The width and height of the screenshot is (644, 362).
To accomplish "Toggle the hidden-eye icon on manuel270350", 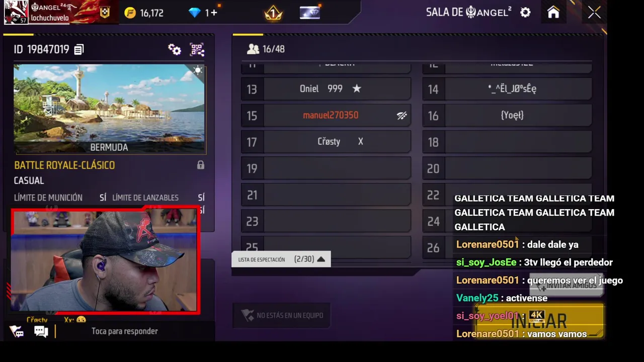I will pos(401,116).
